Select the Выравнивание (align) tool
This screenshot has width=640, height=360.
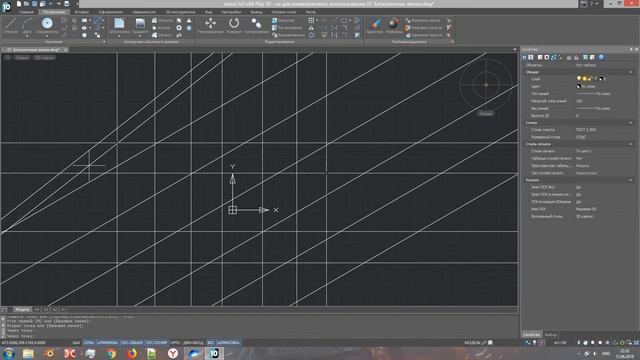point(288,35)
